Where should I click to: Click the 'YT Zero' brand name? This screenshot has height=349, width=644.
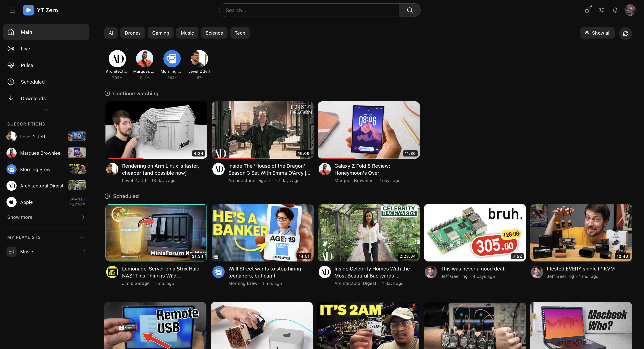pos(48,10)
